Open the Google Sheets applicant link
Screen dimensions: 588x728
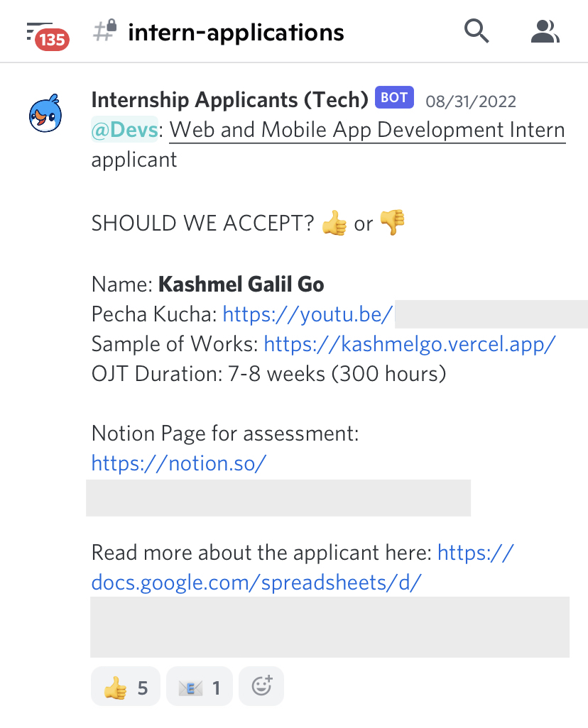(x=256, y=582)
